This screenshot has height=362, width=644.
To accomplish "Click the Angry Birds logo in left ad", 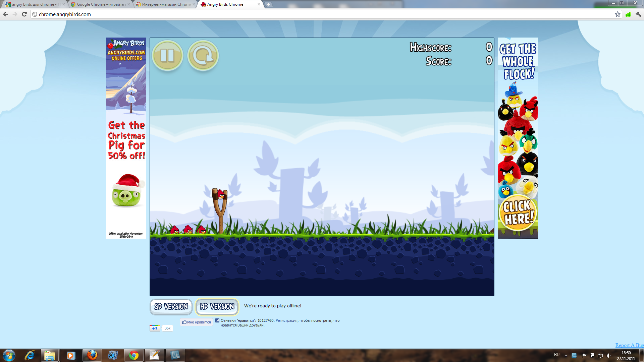I will (126, 44).
